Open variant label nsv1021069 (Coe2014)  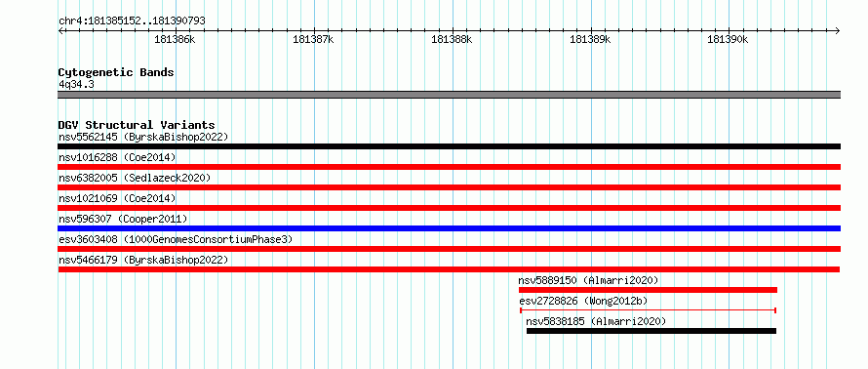[x=117, y=198]
